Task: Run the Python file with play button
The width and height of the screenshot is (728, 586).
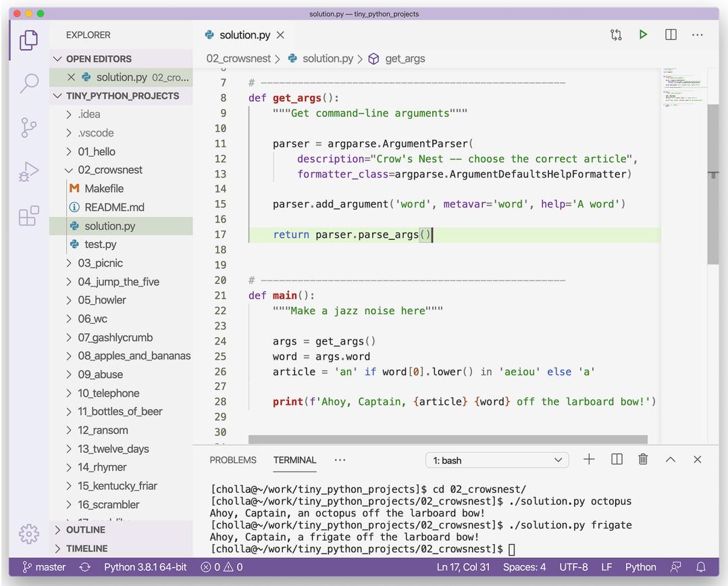Action: 643,34
